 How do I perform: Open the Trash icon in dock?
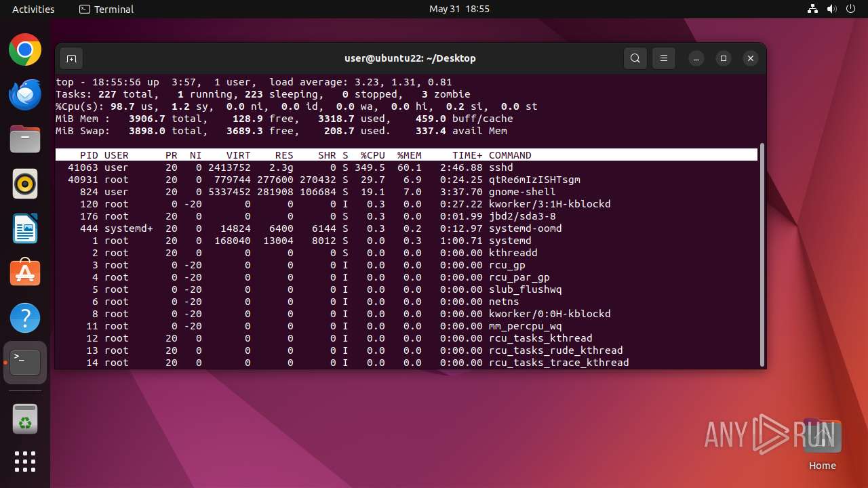(25, 419)
